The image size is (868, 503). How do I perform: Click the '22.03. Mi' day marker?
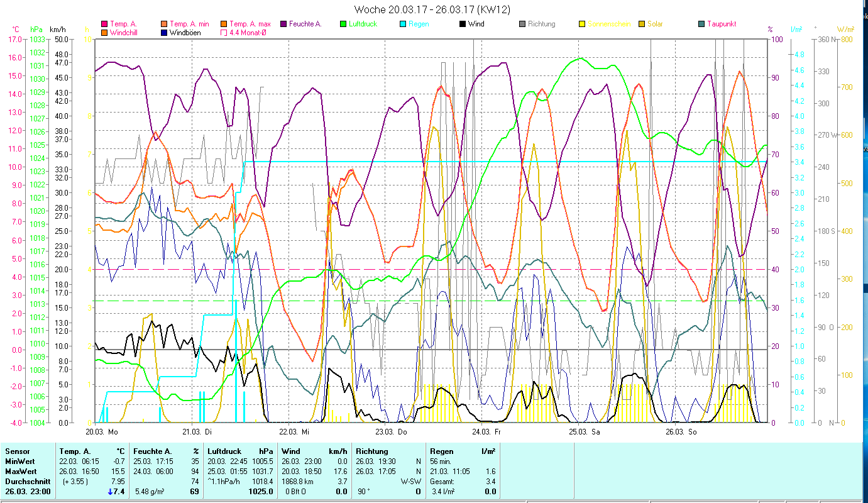[294, 432]
